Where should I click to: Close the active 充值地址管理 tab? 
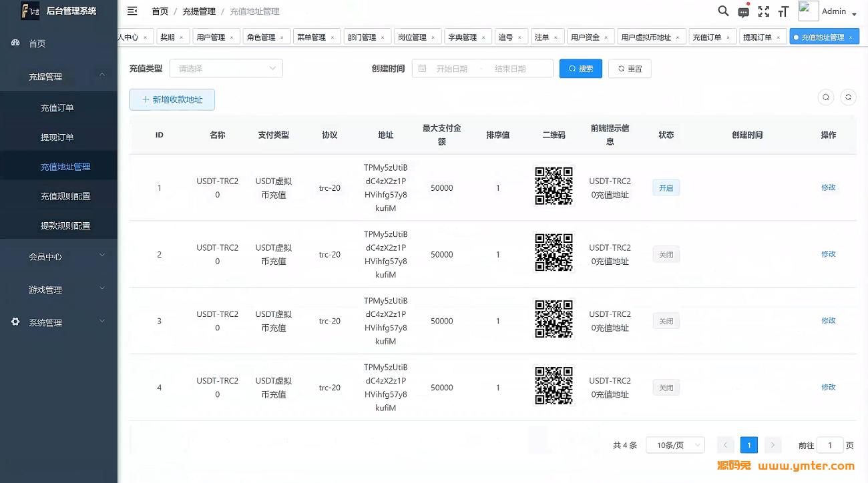click(851, 37)
